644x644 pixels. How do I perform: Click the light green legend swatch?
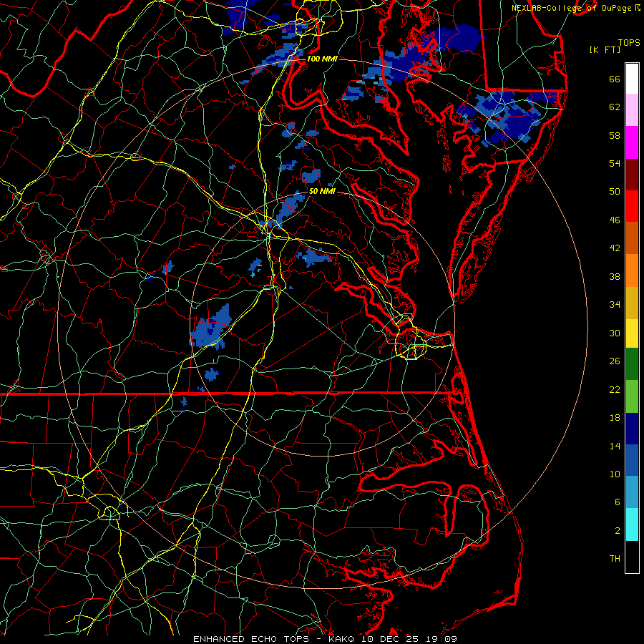(632, 396)
